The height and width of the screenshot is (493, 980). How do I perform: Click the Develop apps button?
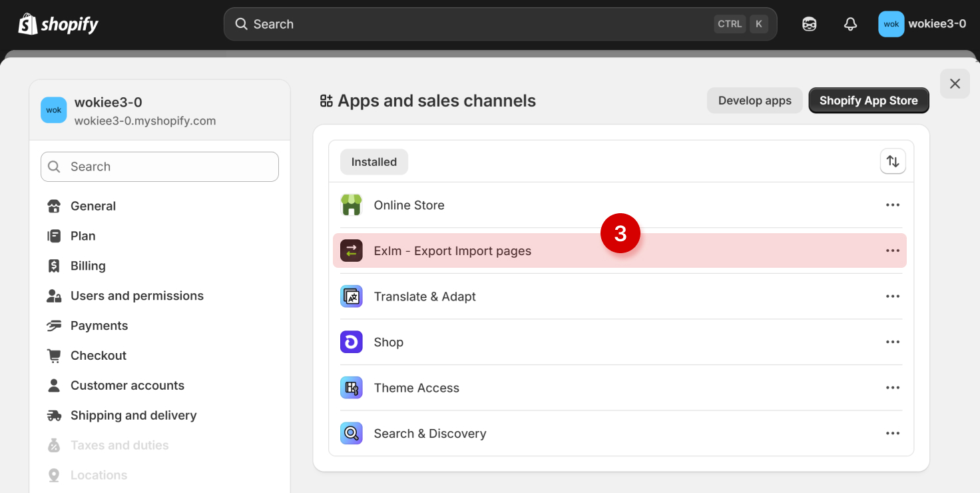[x=754, y=101]
